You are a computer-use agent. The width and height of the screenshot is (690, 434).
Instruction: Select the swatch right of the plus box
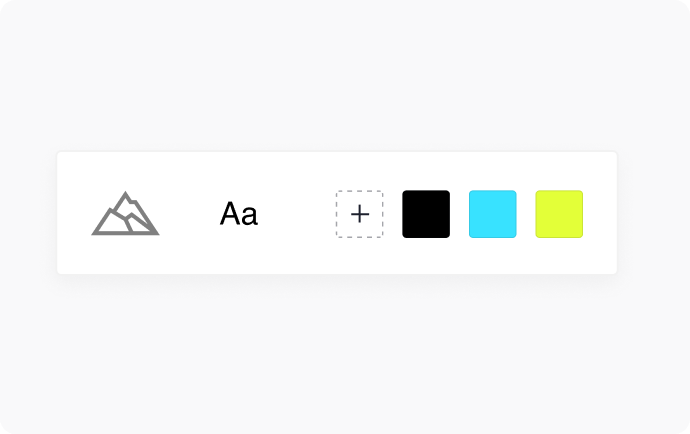click(426, 214)
